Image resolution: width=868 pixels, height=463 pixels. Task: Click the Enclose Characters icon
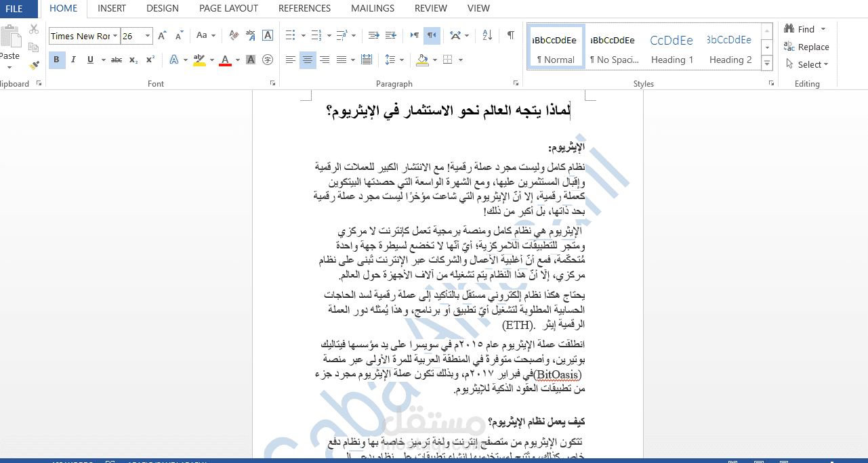pos(268,60)
